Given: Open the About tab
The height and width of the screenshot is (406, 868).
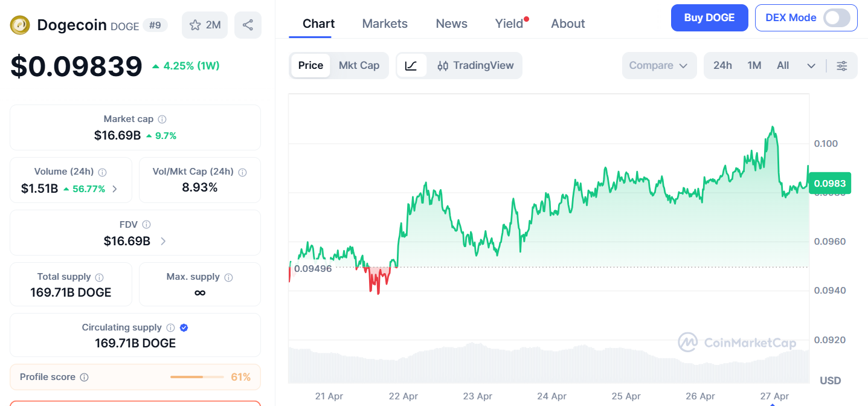Looking at the screenshot, I should 568,24.
